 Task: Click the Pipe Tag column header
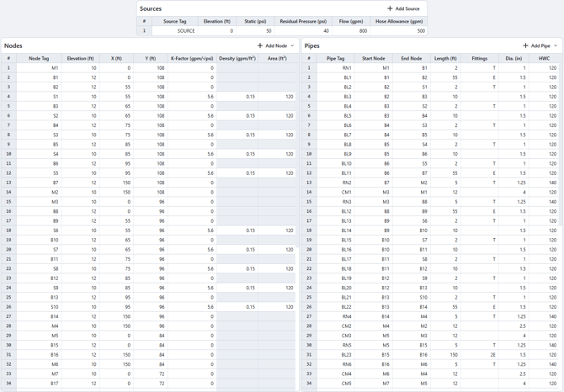(x=336, y=58)
